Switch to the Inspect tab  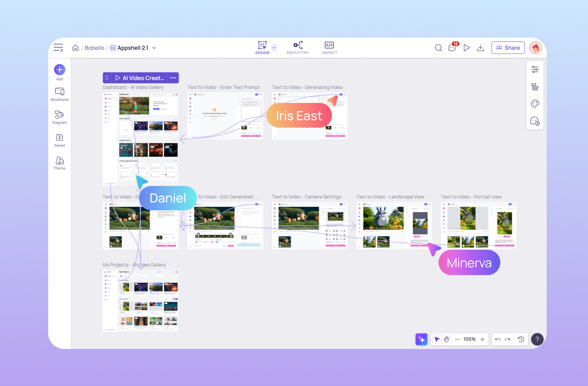point(329,48)
